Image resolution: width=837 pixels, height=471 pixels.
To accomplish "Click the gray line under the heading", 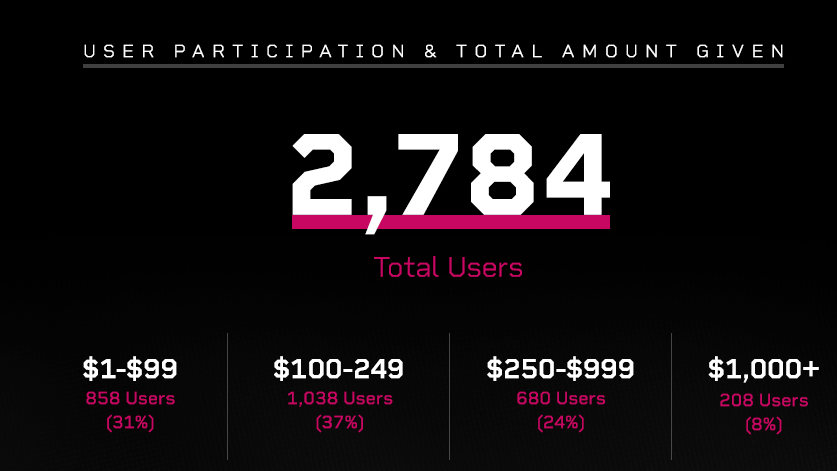I will click(433, 67).
